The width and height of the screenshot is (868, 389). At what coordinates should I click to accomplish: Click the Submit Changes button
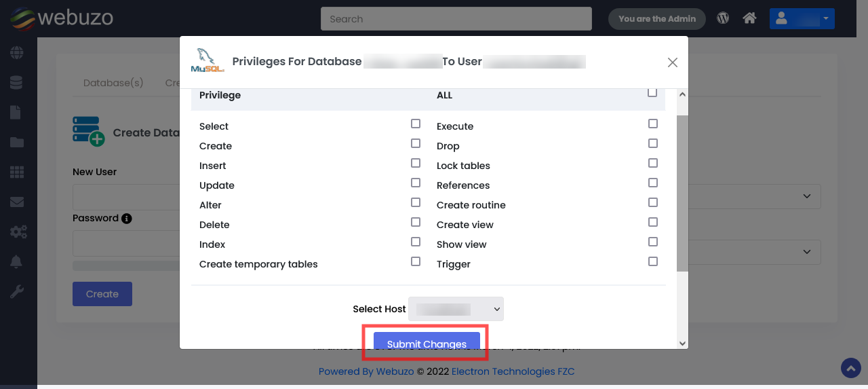427,344
